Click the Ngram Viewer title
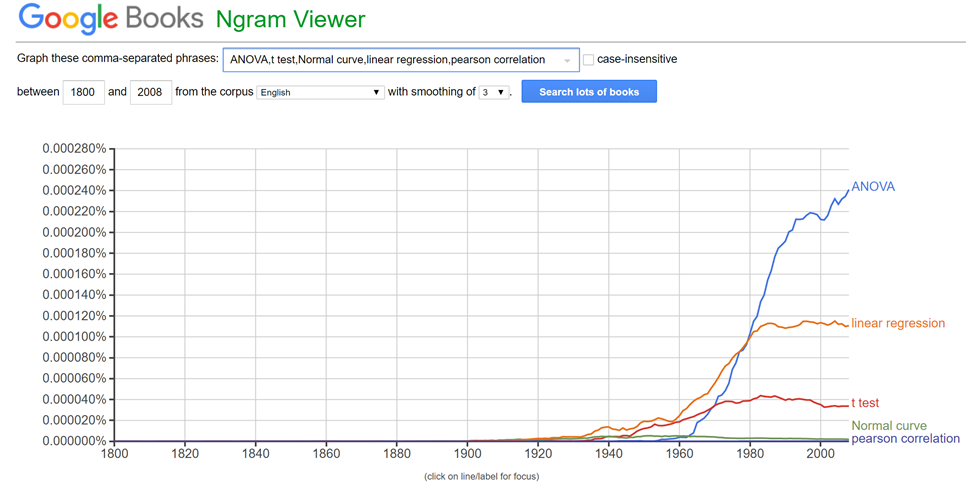The height and width of the screenshot is (489, 966). point(291,19)
